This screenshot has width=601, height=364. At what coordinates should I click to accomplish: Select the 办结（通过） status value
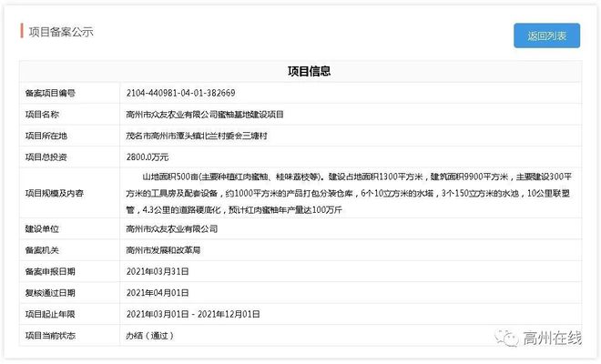[x=150, y=336]
